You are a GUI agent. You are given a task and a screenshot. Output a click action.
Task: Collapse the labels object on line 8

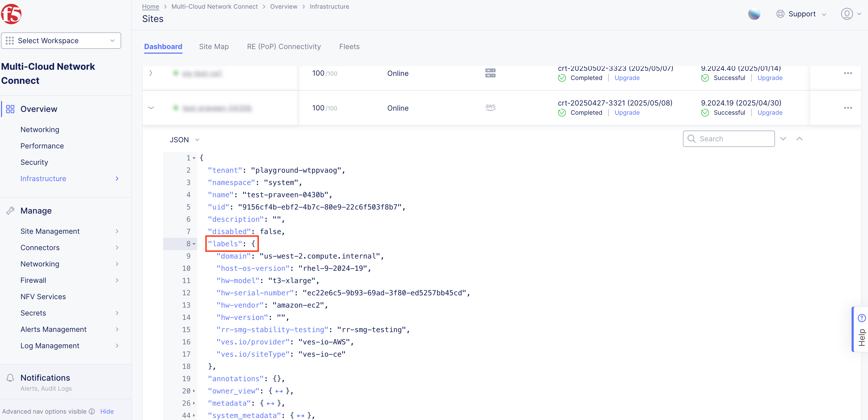194,244
